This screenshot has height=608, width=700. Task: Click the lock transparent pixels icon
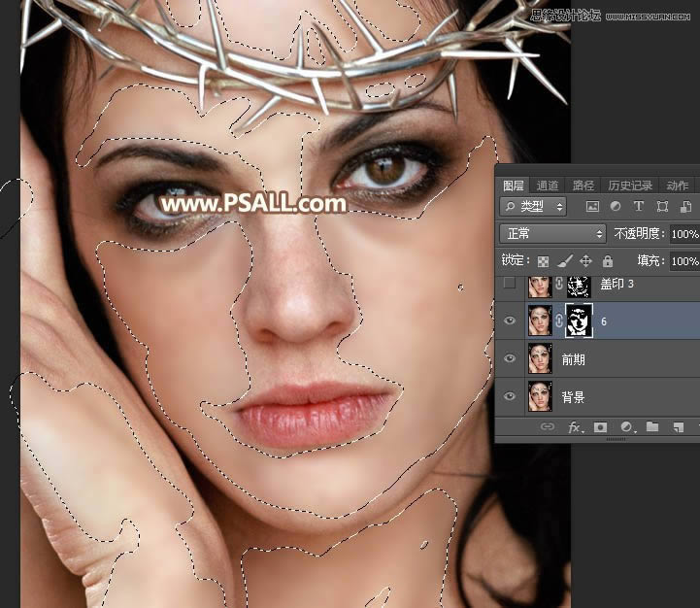(x=544, y=261)
